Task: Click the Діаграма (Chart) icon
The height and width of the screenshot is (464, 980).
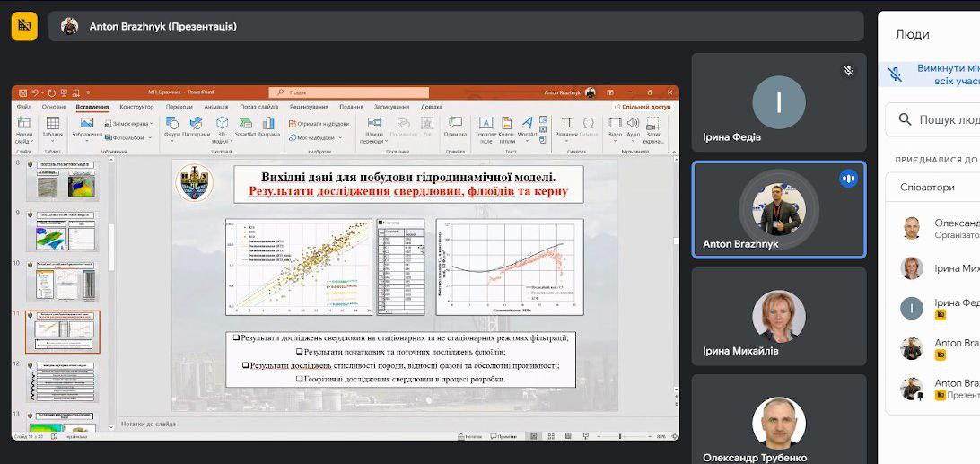Action: tap(268, 125)
